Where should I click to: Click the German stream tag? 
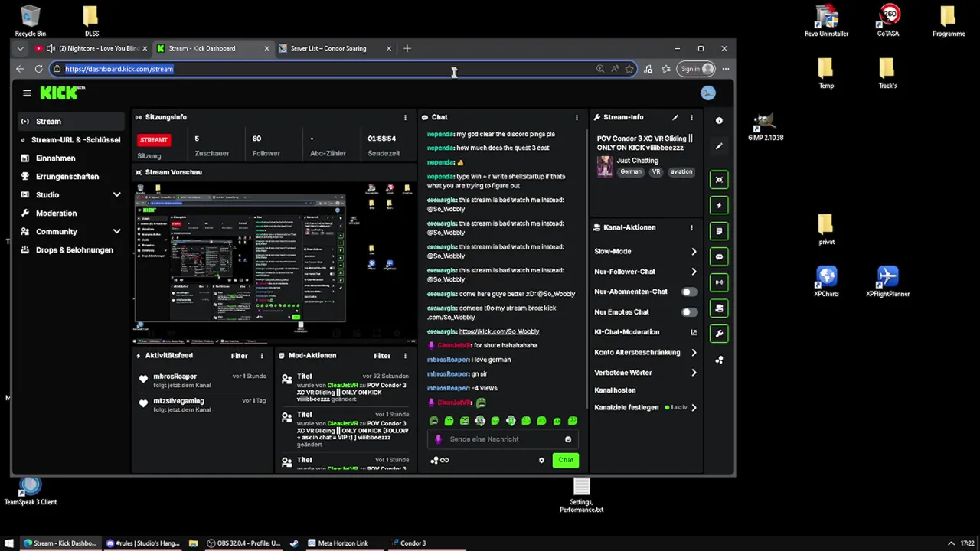click(x=631, y=172)
